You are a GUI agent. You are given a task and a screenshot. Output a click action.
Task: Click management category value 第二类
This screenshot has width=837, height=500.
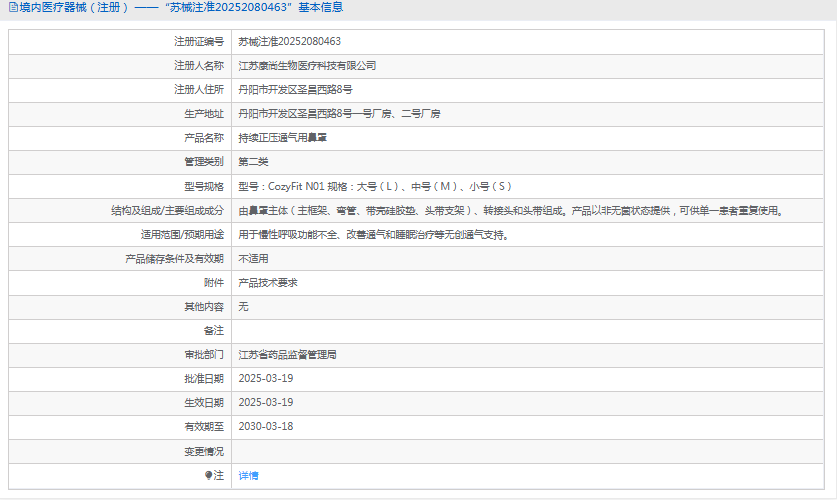pyautogui.click(x=253, y=162)
